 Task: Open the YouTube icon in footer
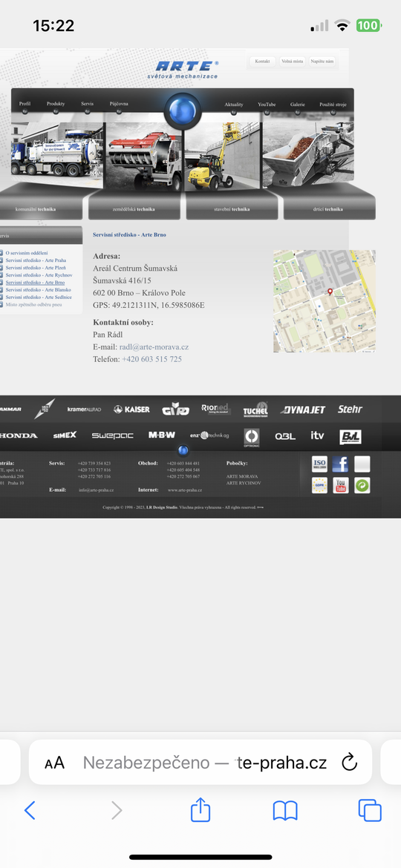[341, 485]
